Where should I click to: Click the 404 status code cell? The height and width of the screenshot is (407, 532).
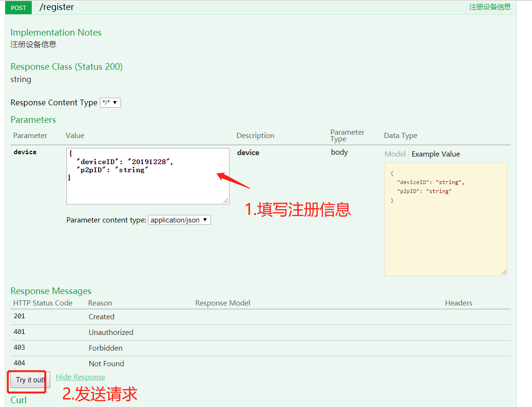coord(19,363)
